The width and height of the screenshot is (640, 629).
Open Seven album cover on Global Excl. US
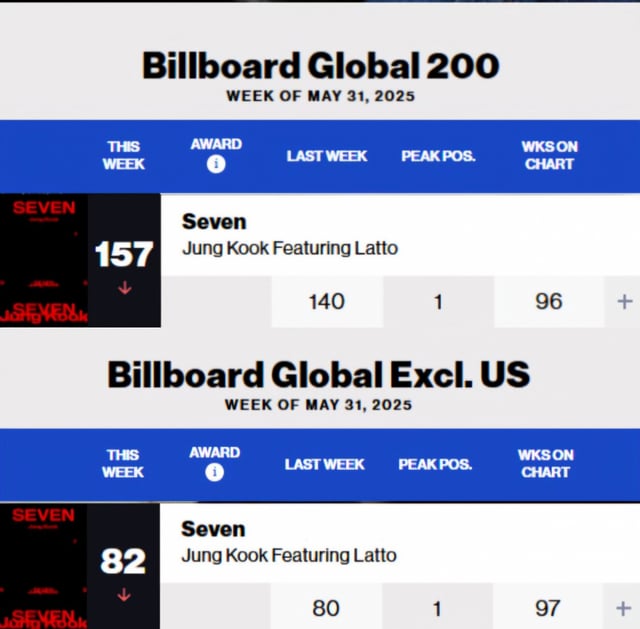[x=43, y=566]
